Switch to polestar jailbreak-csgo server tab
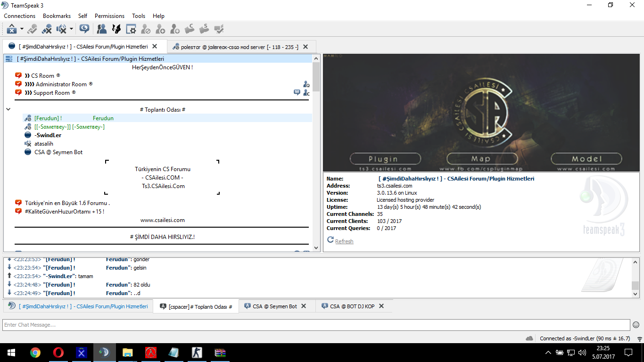Screen dimensions: 644x362 (x=240, y=47)
